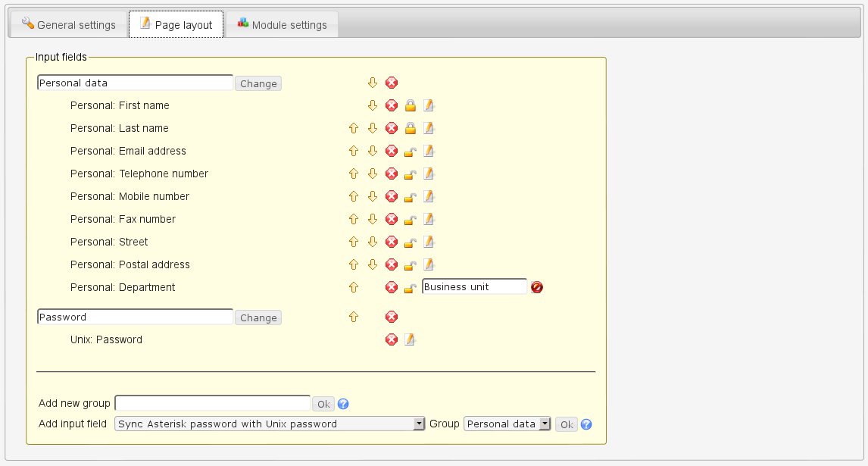The width and height of the screenshot is (868, 466).
Task: Toggle lock on Postal address field
Action: [410, 265]
